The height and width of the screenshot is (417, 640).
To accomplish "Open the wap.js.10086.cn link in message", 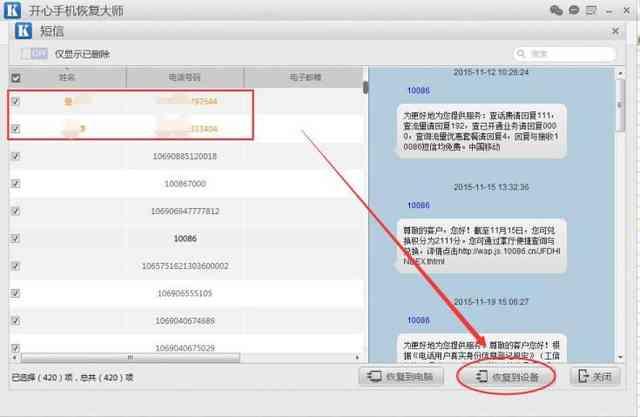I will pos(482,256).
